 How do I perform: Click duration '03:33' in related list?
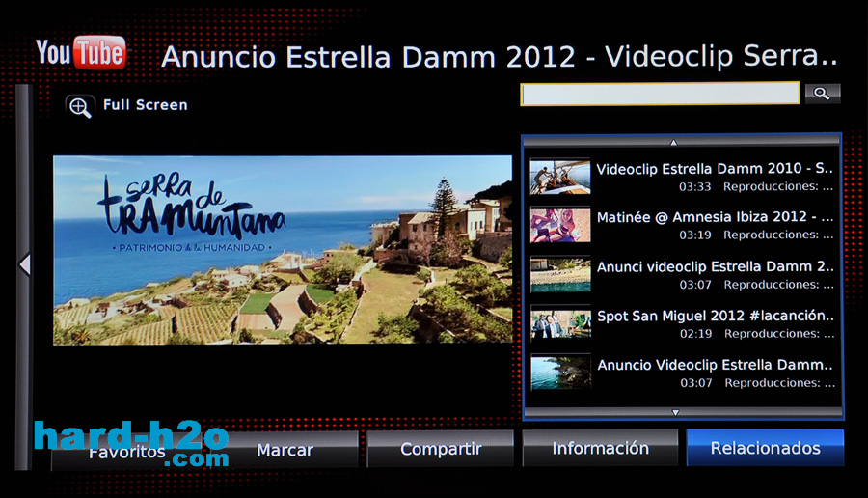[694, 186]
